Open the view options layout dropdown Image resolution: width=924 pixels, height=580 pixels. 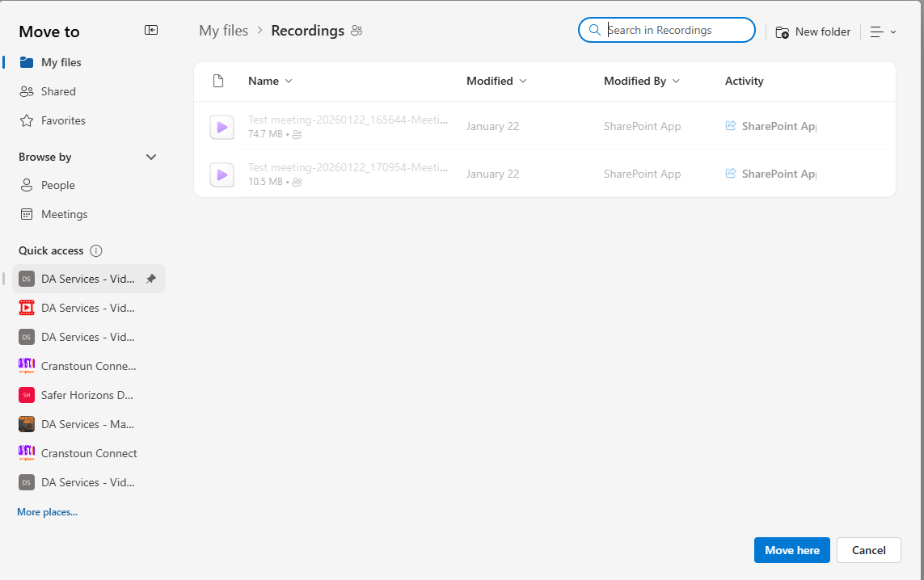tap(883, 32)
